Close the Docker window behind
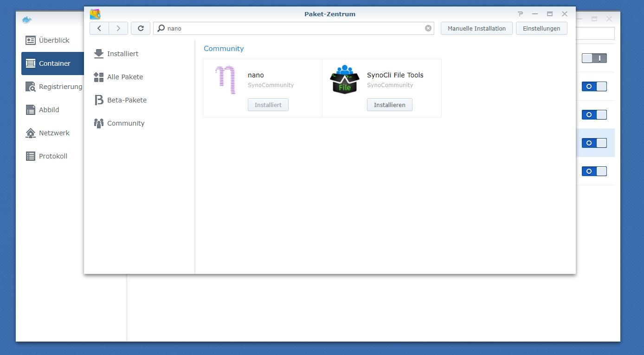 point(609,19)
